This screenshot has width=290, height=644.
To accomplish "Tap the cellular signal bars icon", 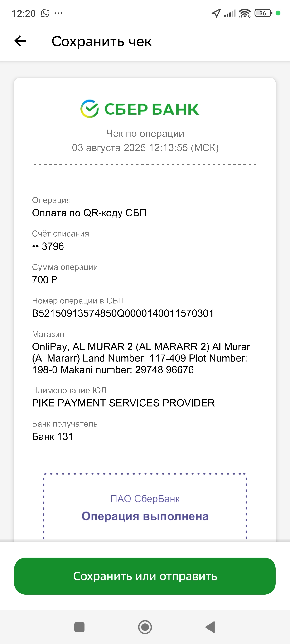I will pos(230,13).
